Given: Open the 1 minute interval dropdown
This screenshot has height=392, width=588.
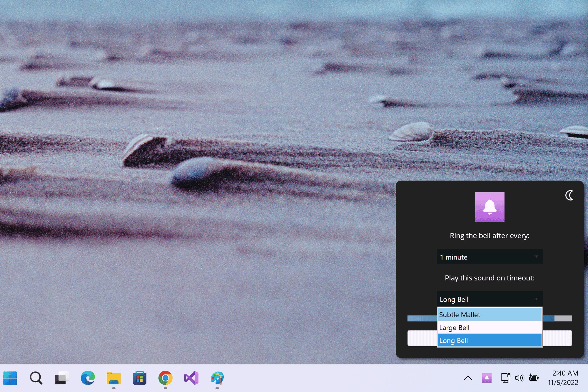Looking at the screenshot, I should pyautogui.click(x=490, y=257).
